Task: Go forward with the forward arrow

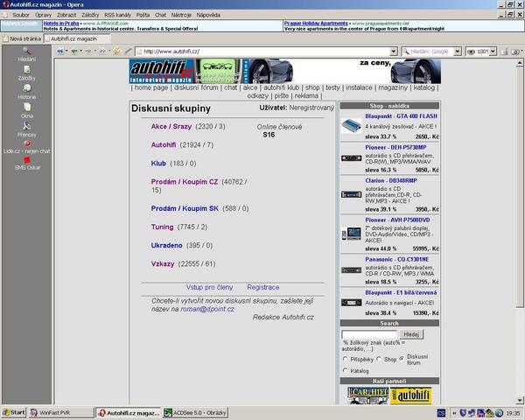Action: click(88, 52)
